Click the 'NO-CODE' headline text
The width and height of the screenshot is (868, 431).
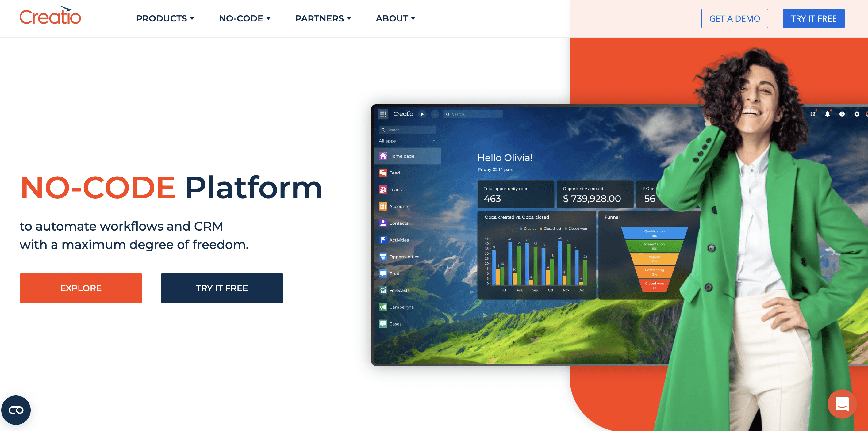pos(98,188)
